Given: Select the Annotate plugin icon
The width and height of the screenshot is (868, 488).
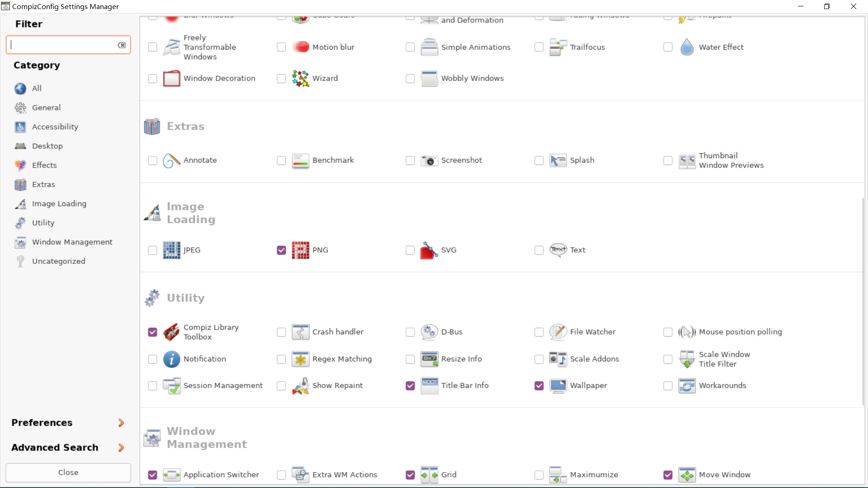Looking at the screenshot, I should coord(171,160).
